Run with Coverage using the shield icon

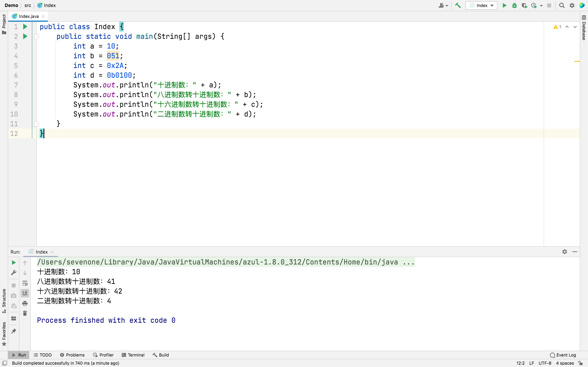[x=524, y=5]
